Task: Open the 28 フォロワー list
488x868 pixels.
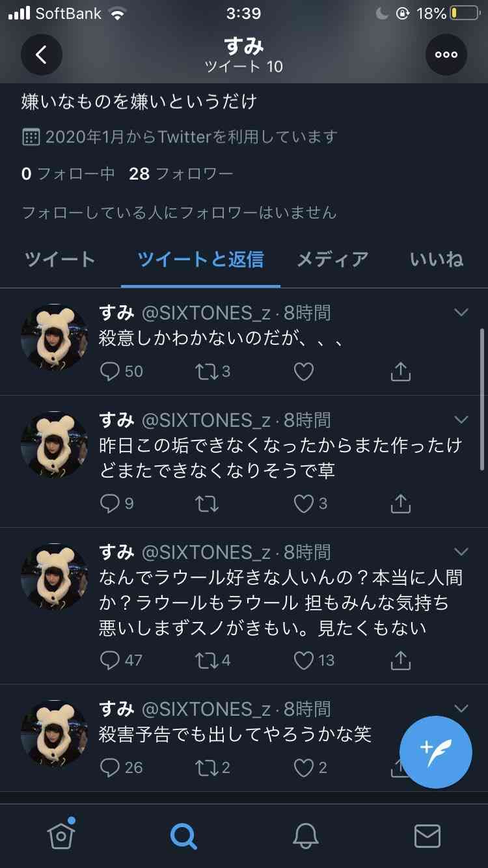Action: [x=181, y=174]
